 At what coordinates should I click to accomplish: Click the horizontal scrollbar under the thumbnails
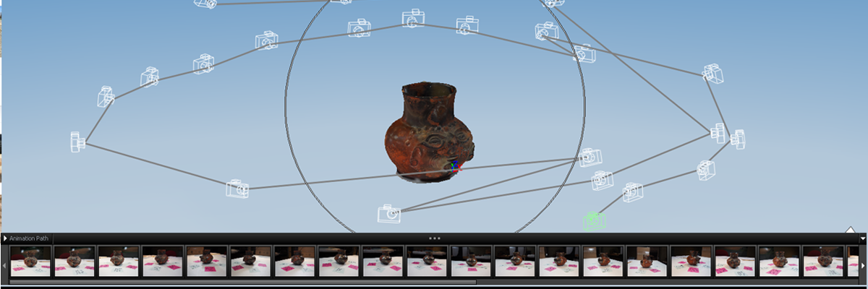click(x=242, y=282)
